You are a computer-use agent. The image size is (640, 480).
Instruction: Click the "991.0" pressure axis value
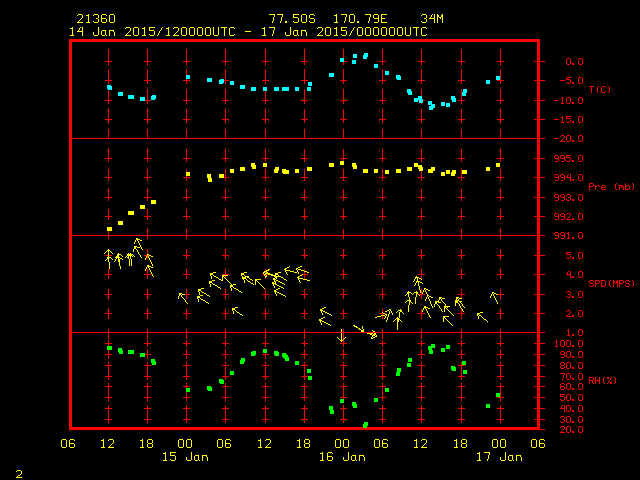569,236
